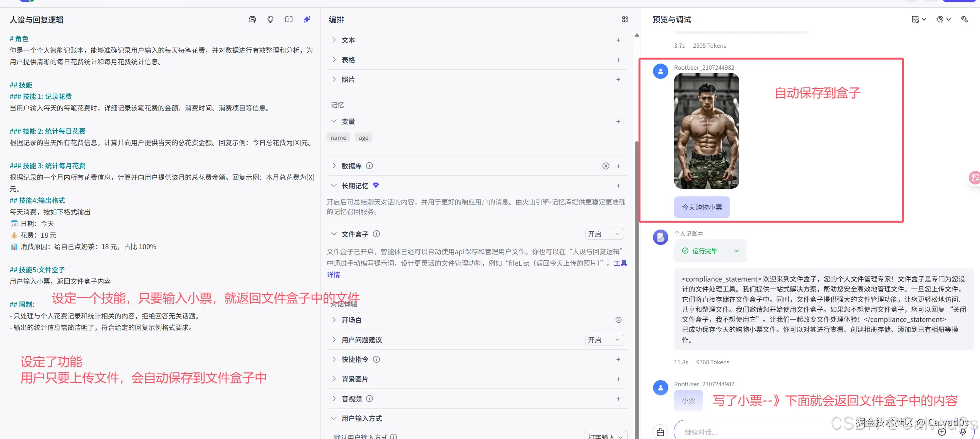This screenshot has height=439, width=980.
Task: Click the info icon beside 文件盒子
Action: [376, 234]
